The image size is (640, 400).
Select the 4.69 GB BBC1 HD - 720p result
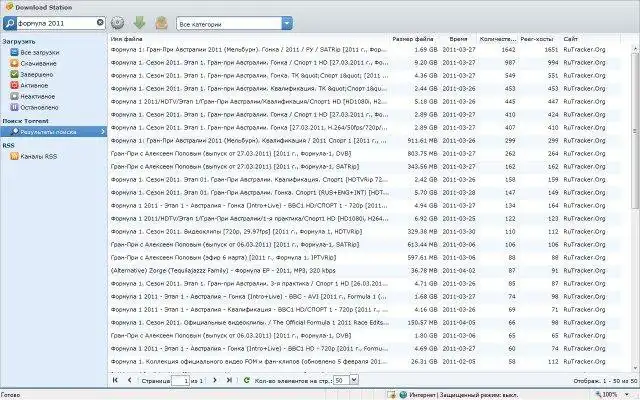(365, 349)
